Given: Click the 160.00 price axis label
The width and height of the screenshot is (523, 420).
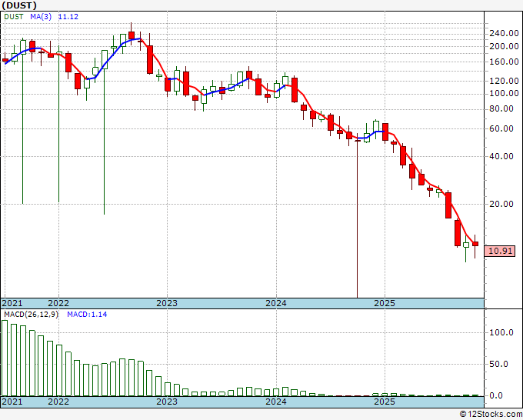Looking at the screenshot, I should tap(504, 62).
